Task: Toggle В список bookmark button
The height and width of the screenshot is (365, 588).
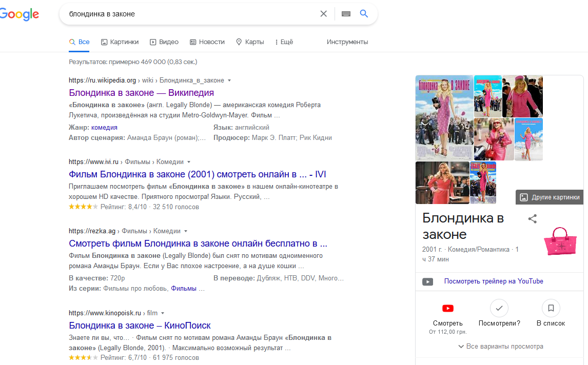Action: (551, 308)
